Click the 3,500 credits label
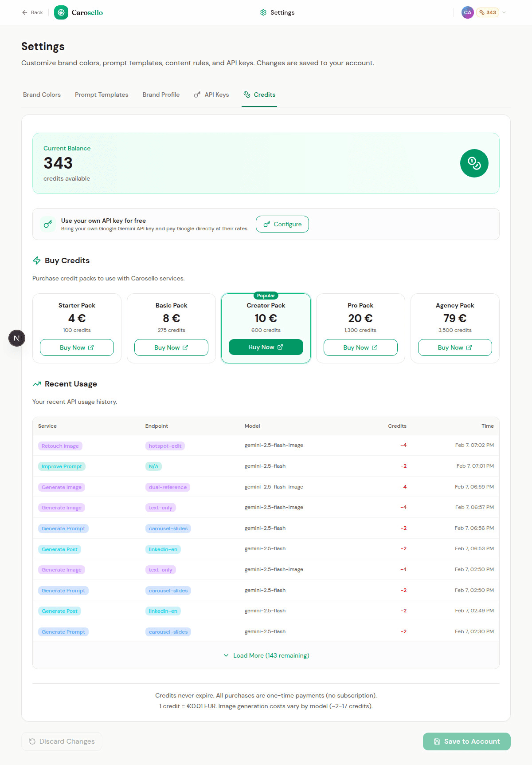This screenshot has width=532, height=765. click(455, 330)
